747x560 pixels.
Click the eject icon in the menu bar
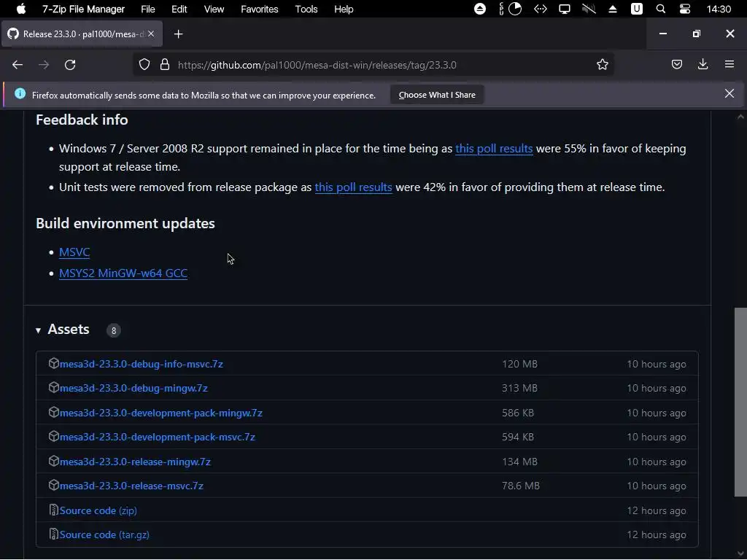(x=613, y=9)
